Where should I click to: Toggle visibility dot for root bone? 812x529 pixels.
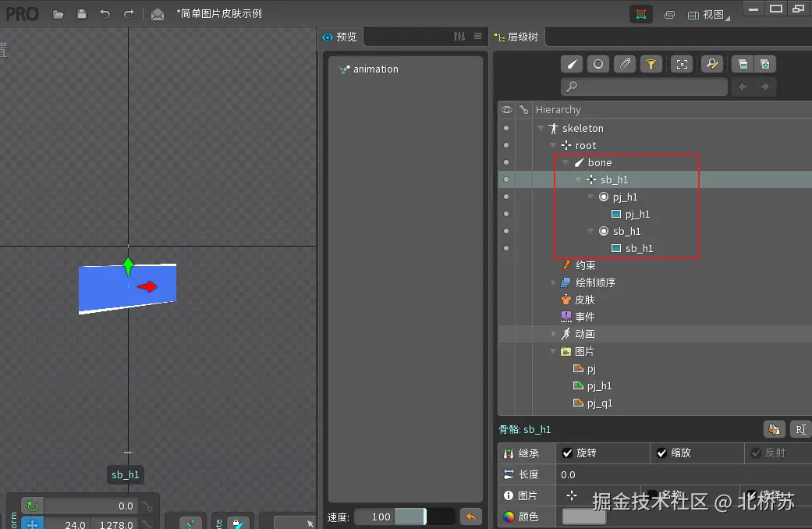point(506,145)
